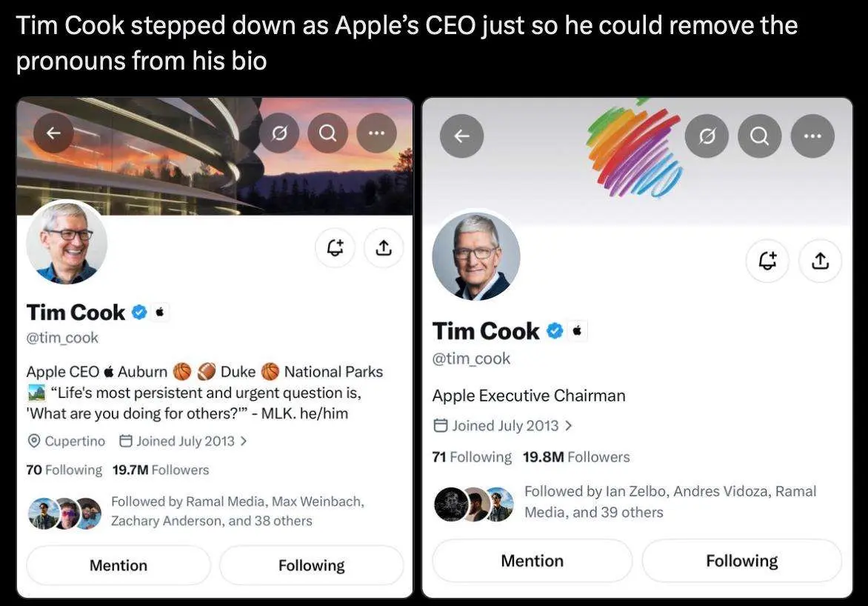Open the 71 Following list

pos(472,457)
